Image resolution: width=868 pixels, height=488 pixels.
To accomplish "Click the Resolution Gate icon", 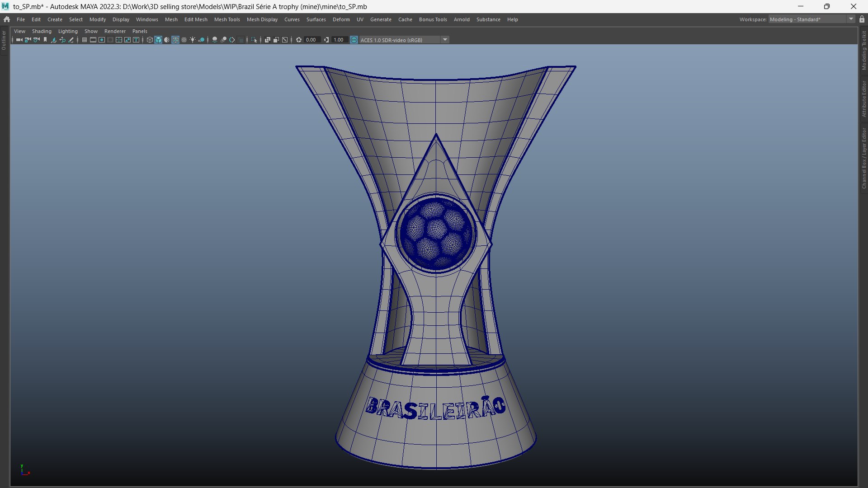I will pos(102,40).
